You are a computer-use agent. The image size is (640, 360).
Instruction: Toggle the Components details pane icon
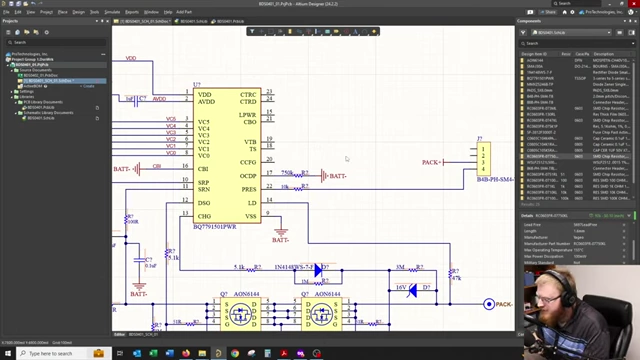tap(631, 32)
